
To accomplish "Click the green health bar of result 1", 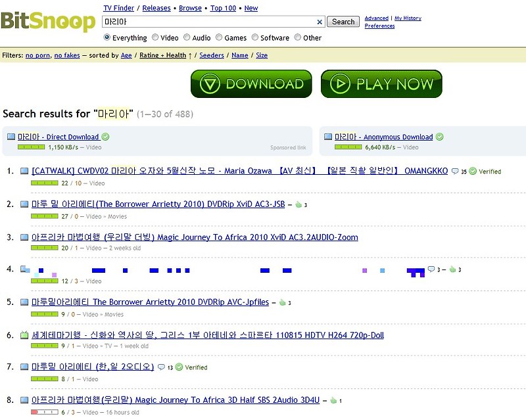I will (44, 183).
